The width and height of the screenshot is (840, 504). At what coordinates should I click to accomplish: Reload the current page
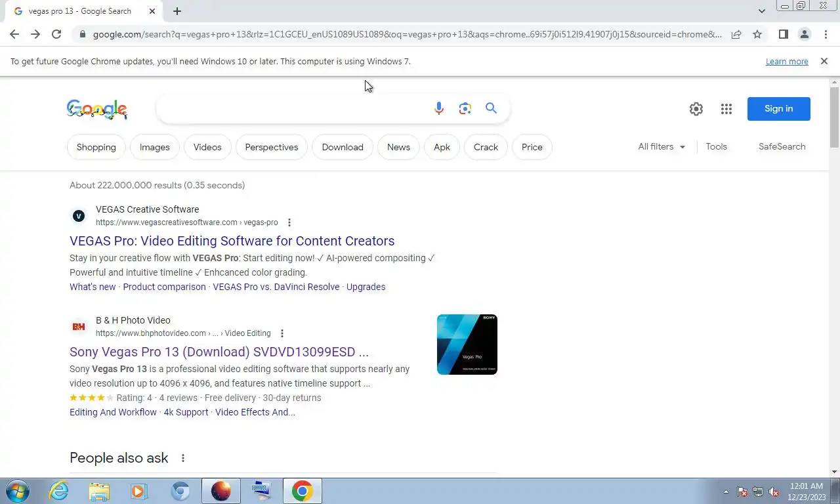point(56,34)
